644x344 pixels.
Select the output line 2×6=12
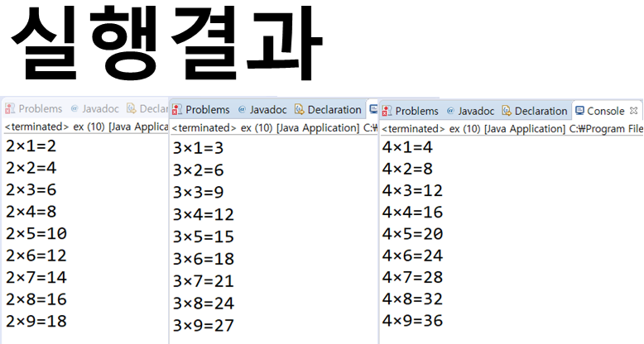click(x=36, y=256)
